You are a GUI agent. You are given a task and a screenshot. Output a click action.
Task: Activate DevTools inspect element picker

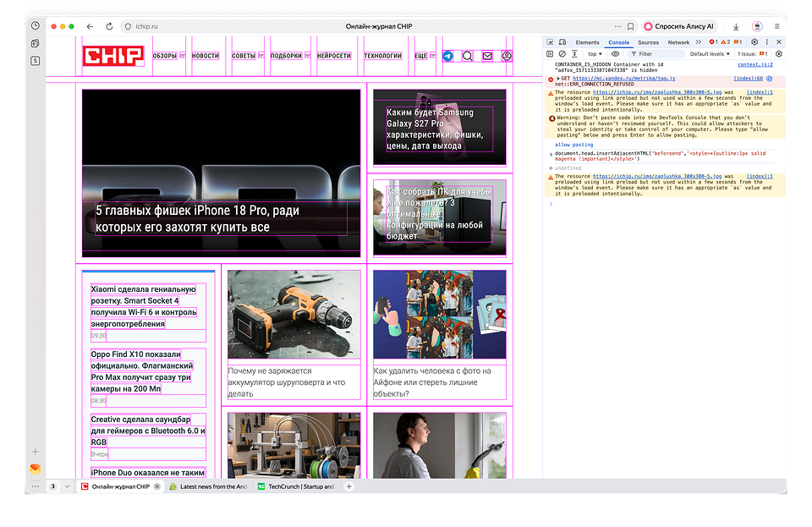click(550, 42)
